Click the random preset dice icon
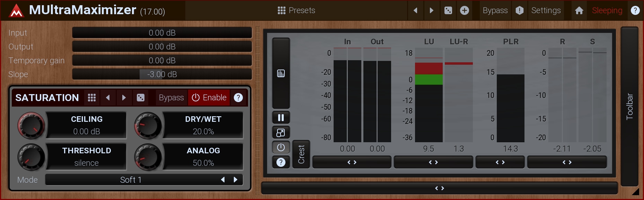 [448, 10]
